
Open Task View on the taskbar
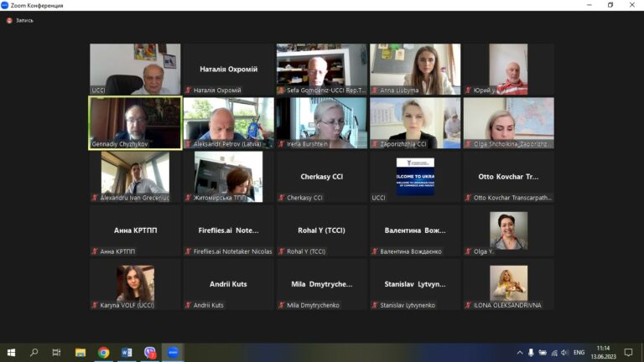click(x=57, y=353)
